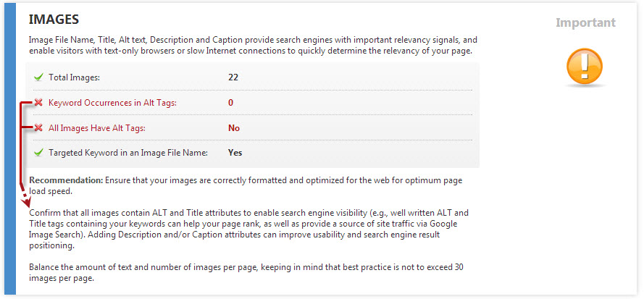This screenshot has height=299, width=644.
Task: Click the All Images Have Alt Tags label
Action: 97,128
